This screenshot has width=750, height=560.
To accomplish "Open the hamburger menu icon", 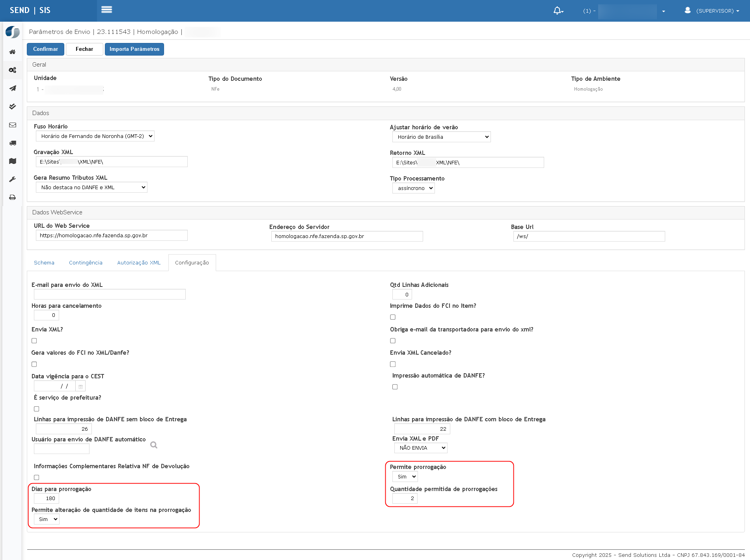I will point(106,10).
